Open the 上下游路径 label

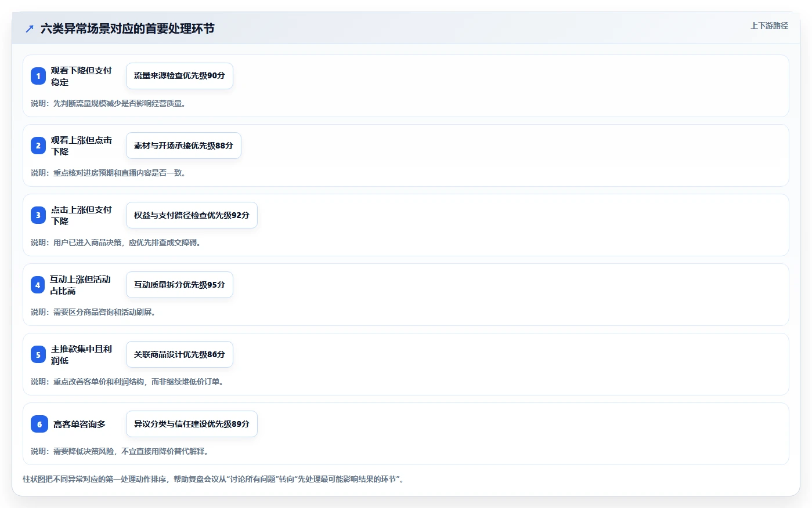[x=769, y=26]
